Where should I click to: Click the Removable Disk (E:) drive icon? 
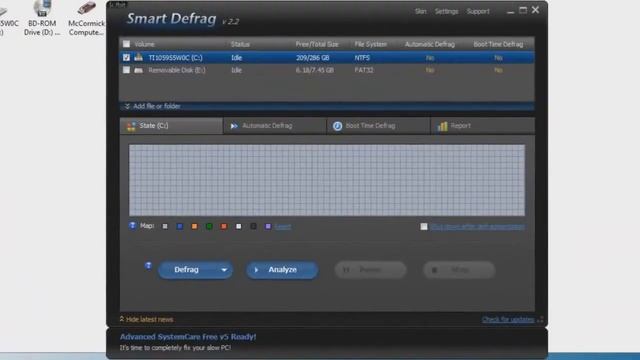coord(139,70)
